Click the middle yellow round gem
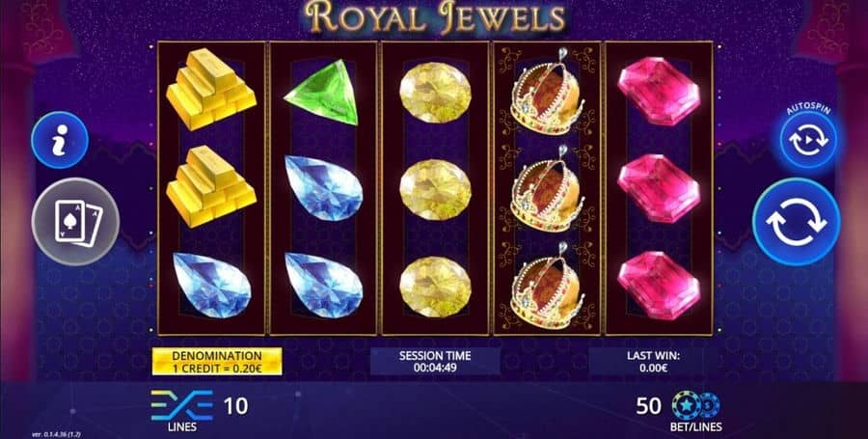The image size is (868, 439). [436, 190]
